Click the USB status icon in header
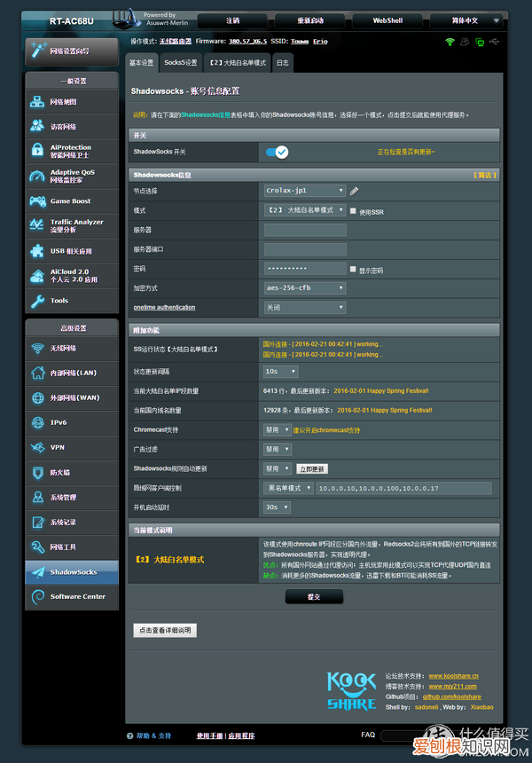 click(494, 41)
